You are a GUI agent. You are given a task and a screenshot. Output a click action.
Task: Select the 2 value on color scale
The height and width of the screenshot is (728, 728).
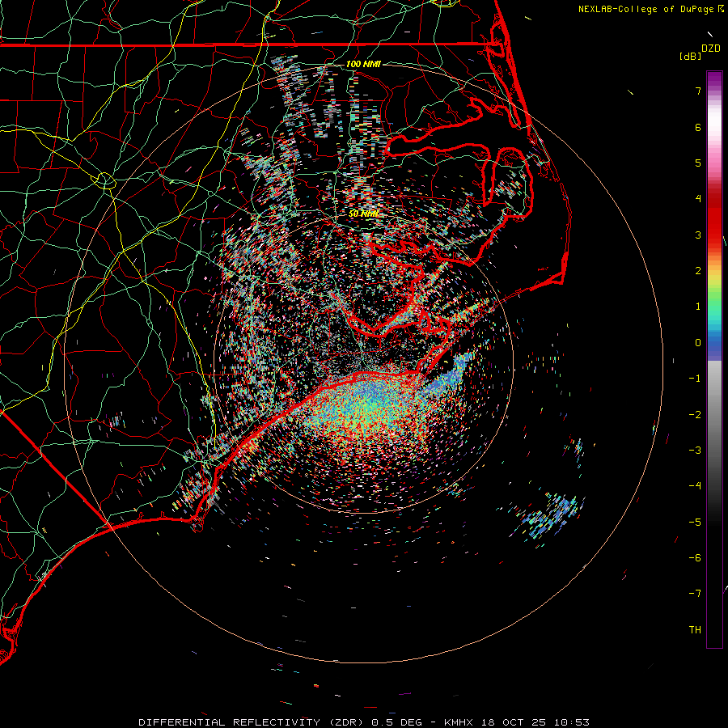(698, 271)
